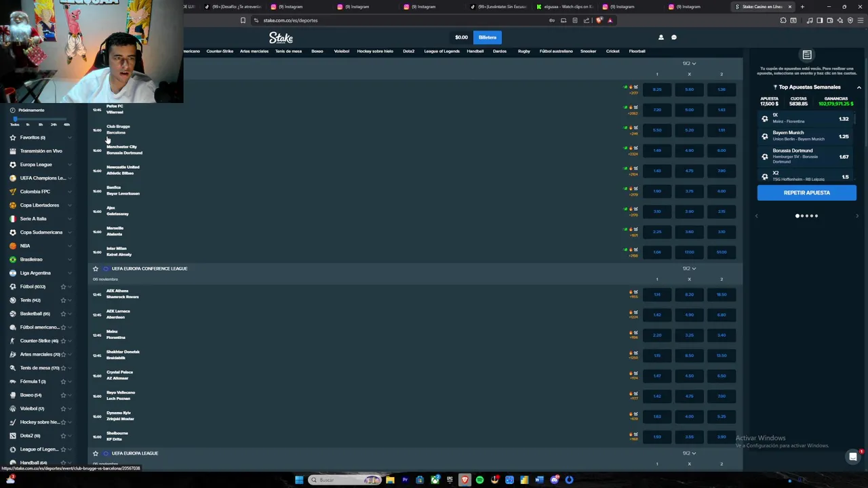
Task: Open the chat bubble icon in header
Action: (x=674, y=37)
